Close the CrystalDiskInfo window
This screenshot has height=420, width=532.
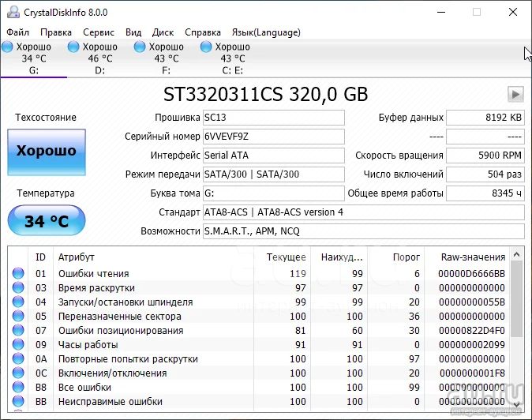point(513,12)
